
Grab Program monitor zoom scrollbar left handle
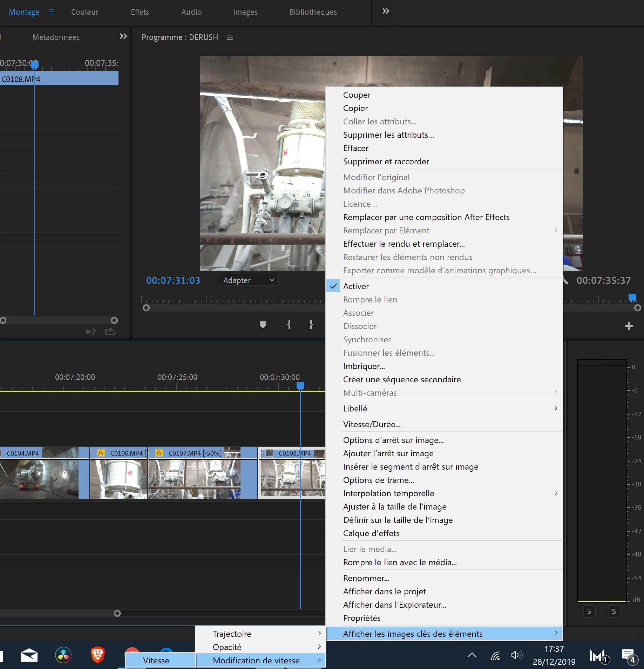tap(146, 308)
